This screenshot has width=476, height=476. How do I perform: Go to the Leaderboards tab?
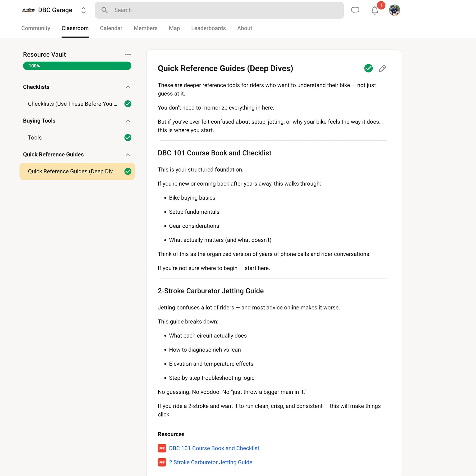point(208,28)
